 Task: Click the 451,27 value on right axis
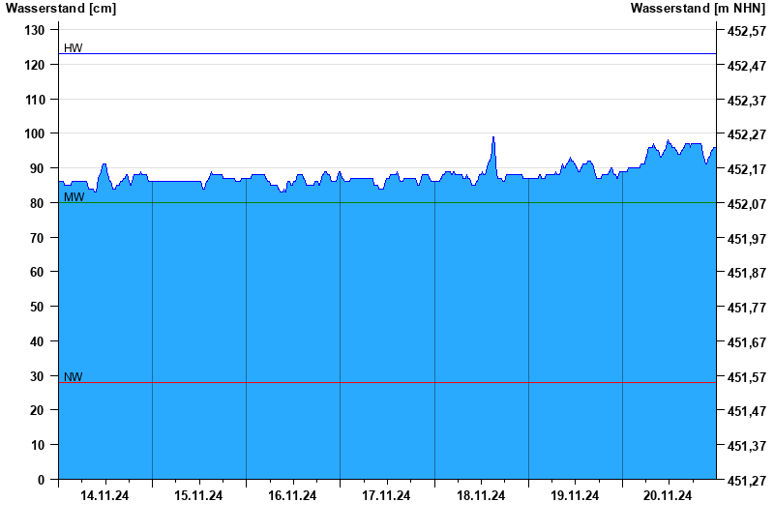pos(747,480)
